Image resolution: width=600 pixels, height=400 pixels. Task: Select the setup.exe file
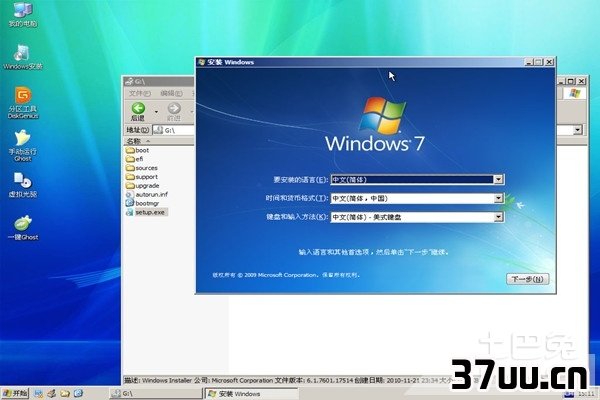click(145, 212)
